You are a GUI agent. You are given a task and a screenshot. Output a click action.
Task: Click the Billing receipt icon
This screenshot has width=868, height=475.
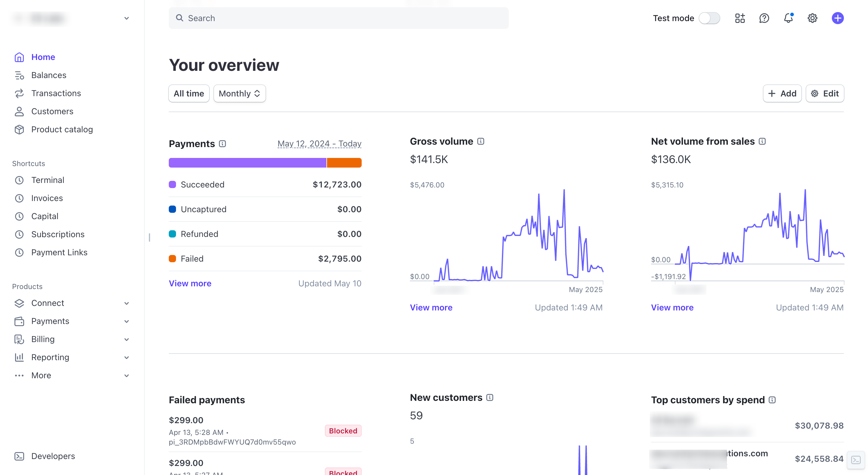(x=19, y=339)
